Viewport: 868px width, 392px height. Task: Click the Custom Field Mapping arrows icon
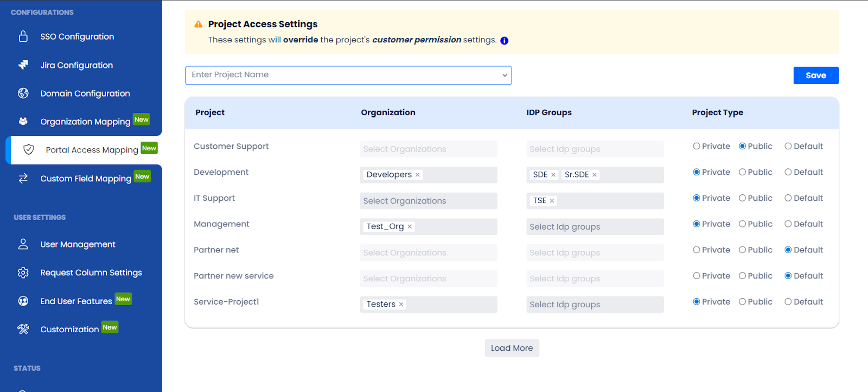(23, 179)
